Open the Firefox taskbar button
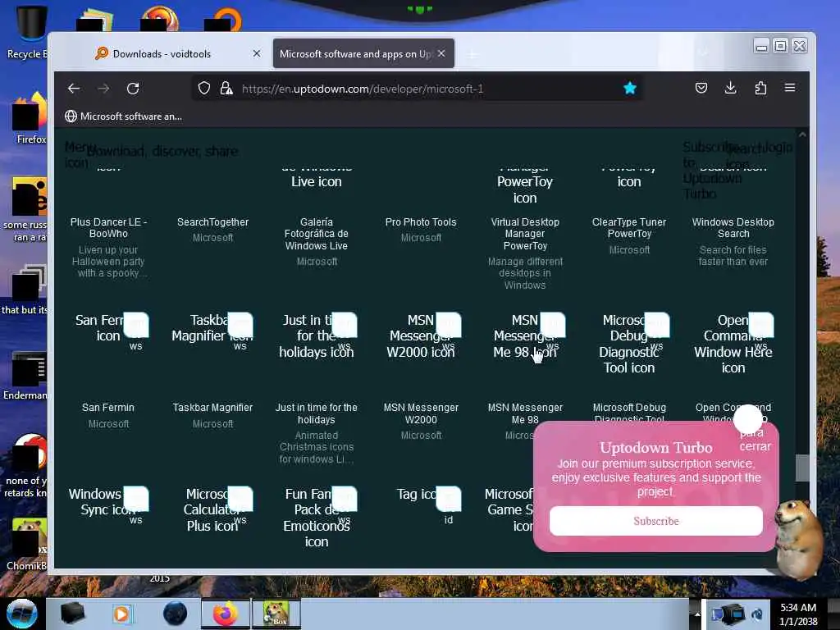The width and height of the screenshot is (840, 630). coord(225,614)
